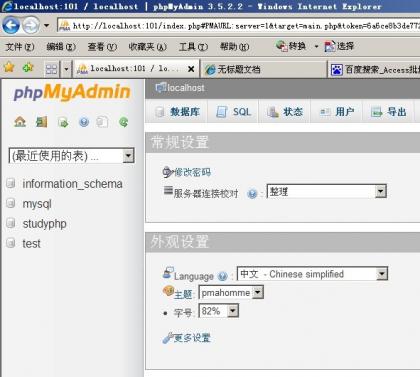This screenshot has height=377, width=420.
Task: Click the 修改密码 change password link
Action: point(192,172)
